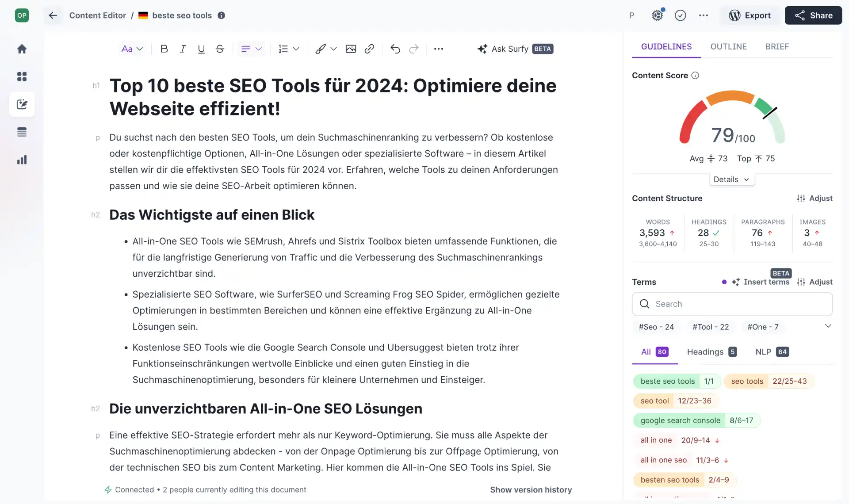Apply italic formatting
The height and width of the screenshot is (504, 849).
[183, 49]
